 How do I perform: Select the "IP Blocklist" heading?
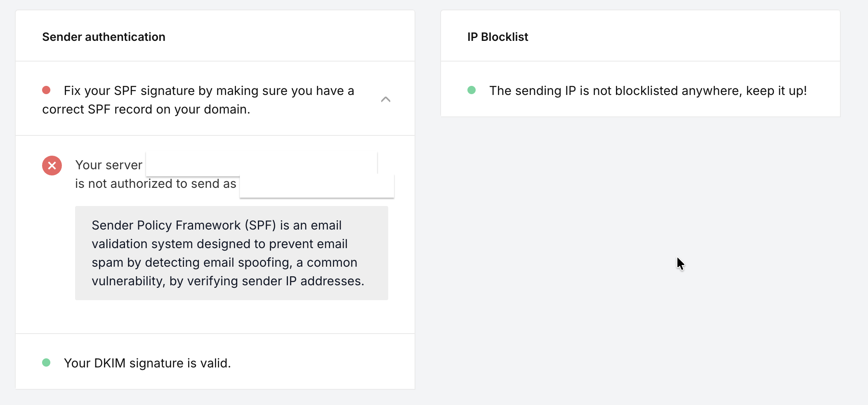(498, 37)
